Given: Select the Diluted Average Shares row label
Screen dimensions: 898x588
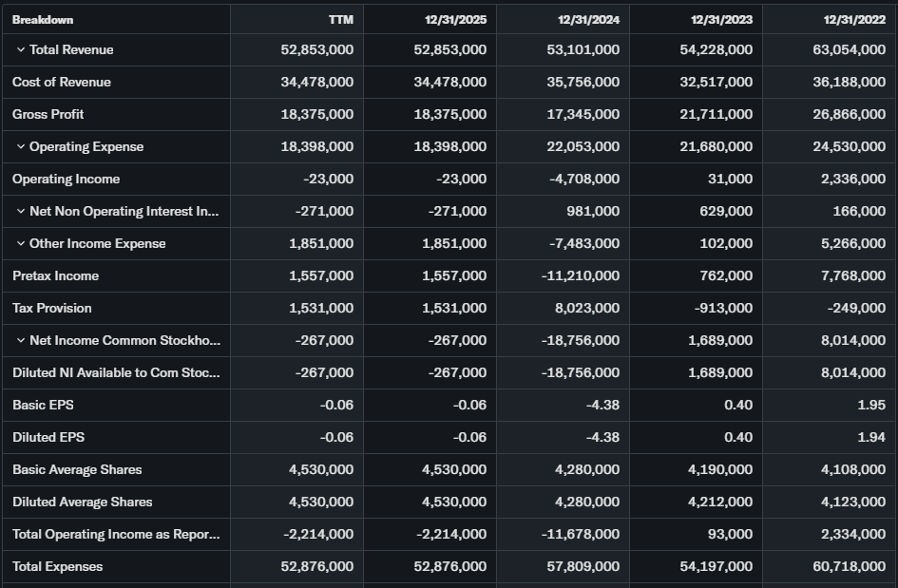Looking at the screenshot, I should click(83, 502).
